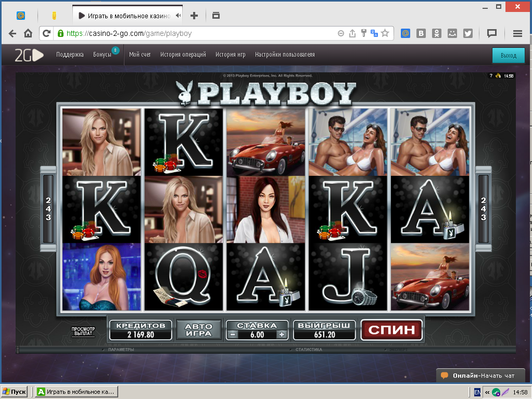Open История операций
The height and width of the screenshot is (399, 532).
183,55
